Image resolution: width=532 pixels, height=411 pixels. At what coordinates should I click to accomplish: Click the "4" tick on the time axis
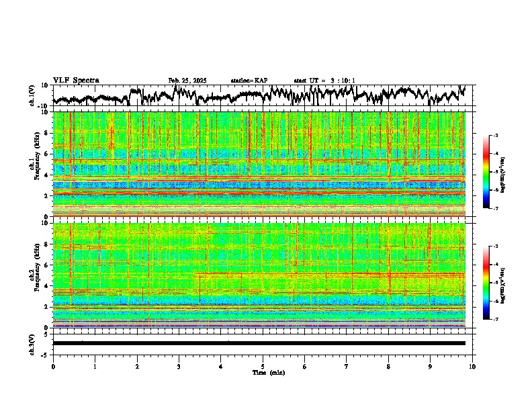click(221, 367)
